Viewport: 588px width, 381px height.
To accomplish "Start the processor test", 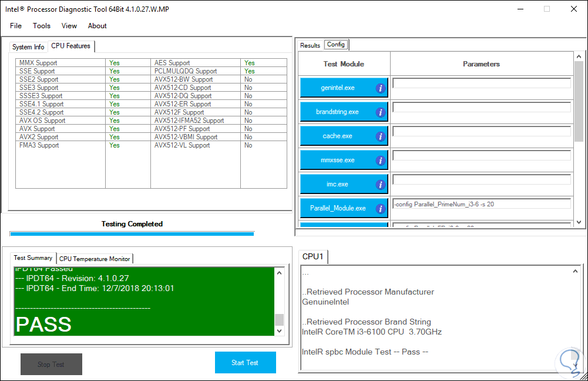I will click(x=246, y=363).
